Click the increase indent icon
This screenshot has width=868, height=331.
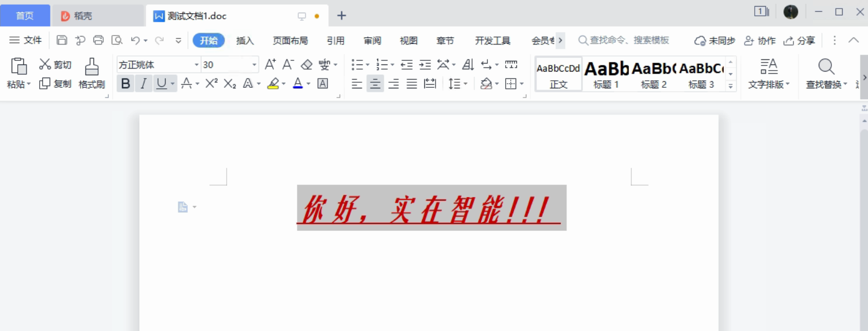click(425, 64)
